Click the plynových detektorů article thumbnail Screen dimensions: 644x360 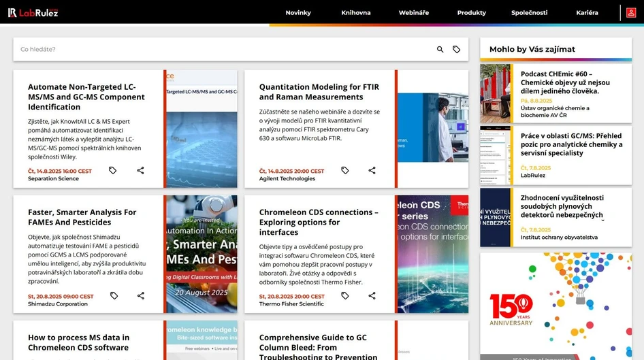tap(496, 218)
